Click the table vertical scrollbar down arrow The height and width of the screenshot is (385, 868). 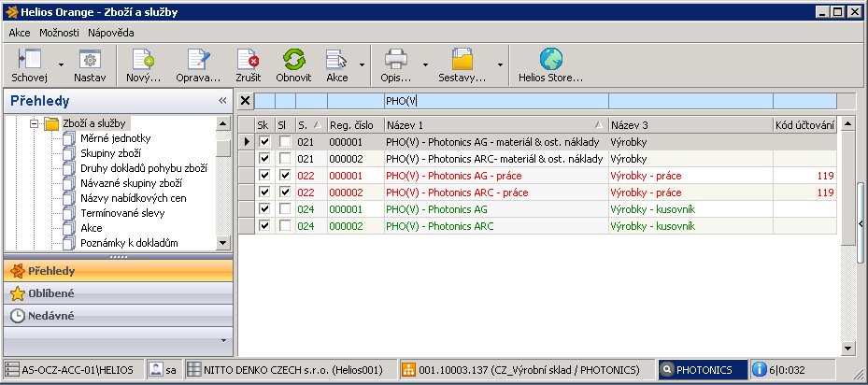847,348
